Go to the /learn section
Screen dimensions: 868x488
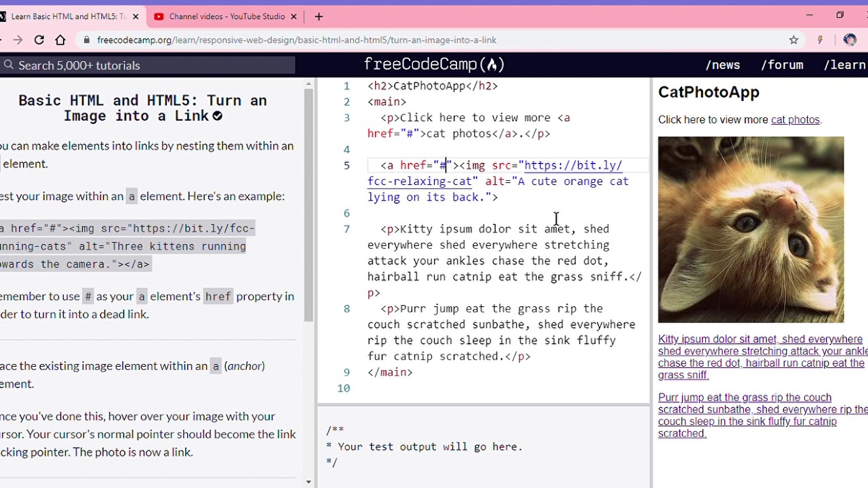tap(844, 65)
